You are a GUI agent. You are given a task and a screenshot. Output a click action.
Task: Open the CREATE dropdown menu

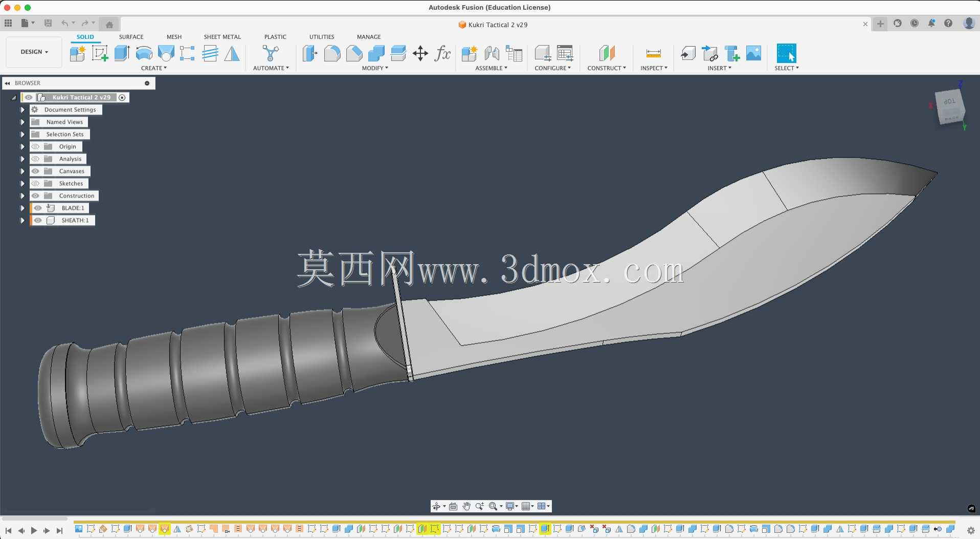click(154, 68)
